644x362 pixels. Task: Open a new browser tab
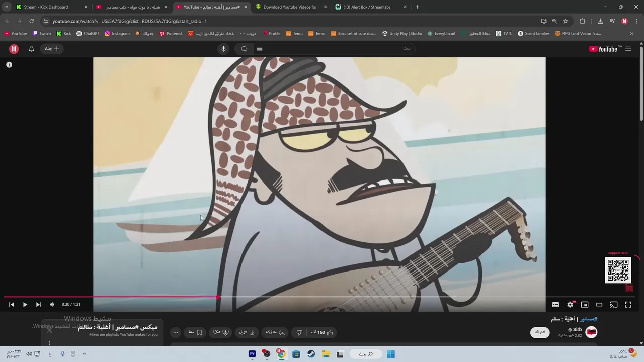[x=417, y=7]
